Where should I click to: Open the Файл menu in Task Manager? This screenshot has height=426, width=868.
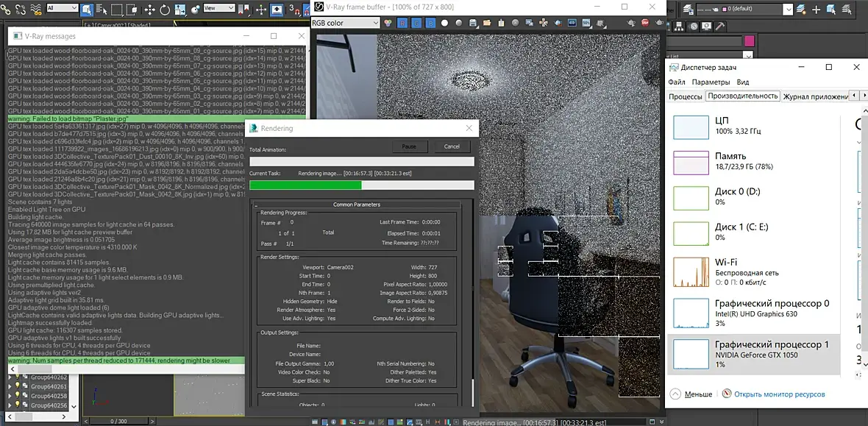677,82
